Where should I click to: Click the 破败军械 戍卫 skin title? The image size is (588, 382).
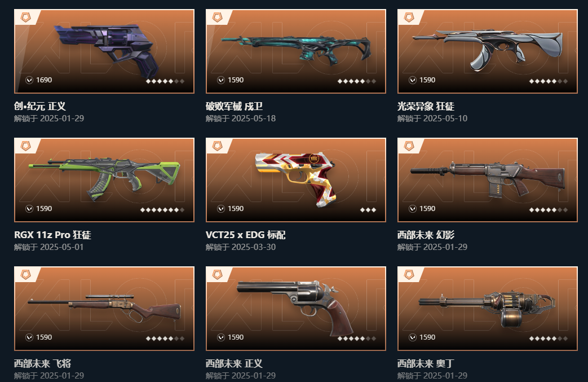[x=234, y=106]
